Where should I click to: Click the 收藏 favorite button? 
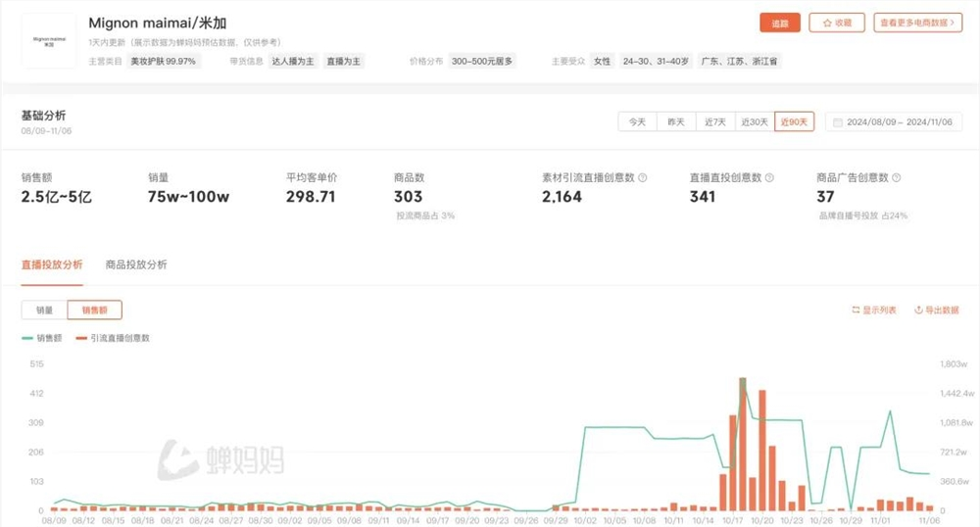[837, 24]
